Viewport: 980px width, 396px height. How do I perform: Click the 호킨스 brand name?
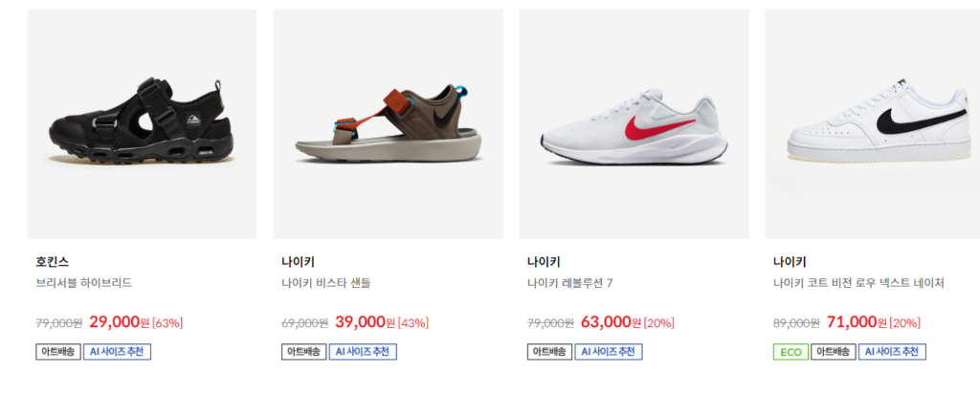[x=52, y=261]
